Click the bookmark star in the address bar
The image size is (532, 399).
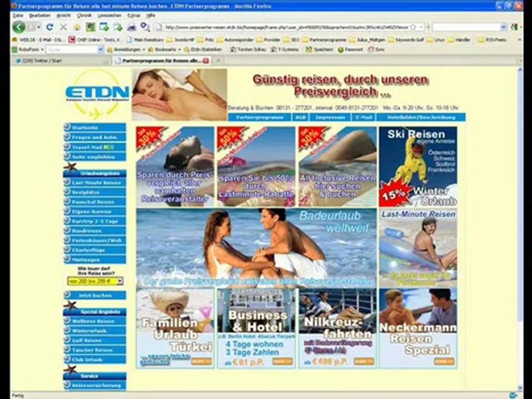coord(413,27)
